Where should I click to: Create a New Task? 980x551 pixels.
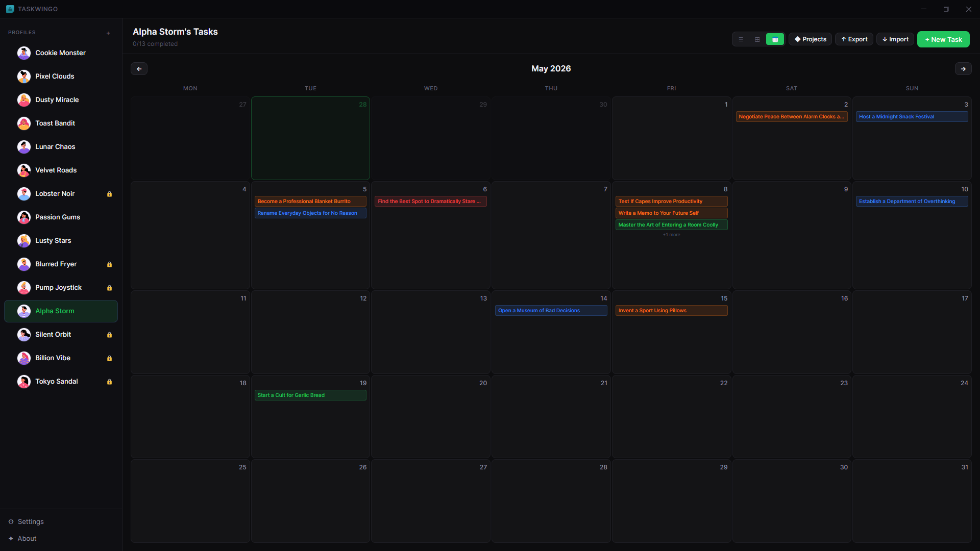[943, 39]
